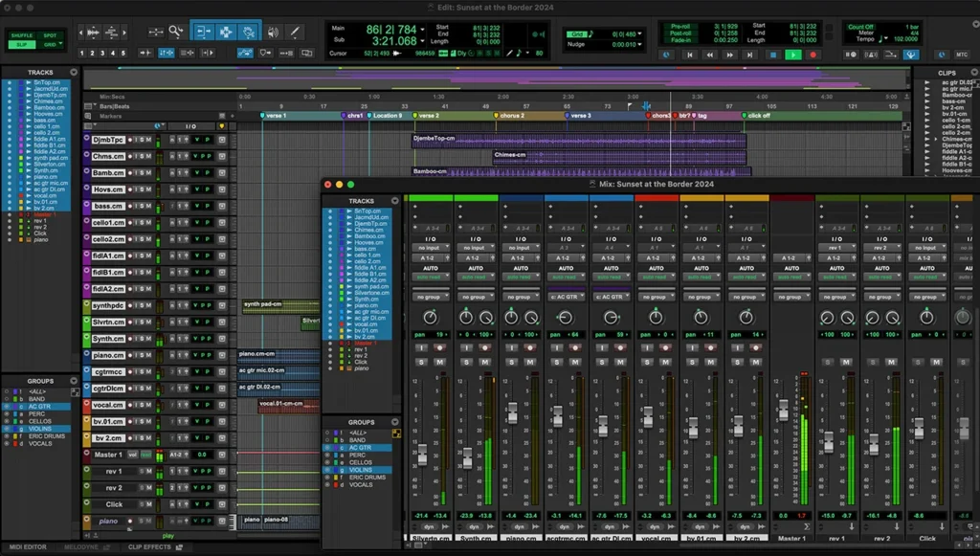Select the Pencil tool
Image resolution: width=980 pixels, height=556 pixels.
(x=296, y=30)
